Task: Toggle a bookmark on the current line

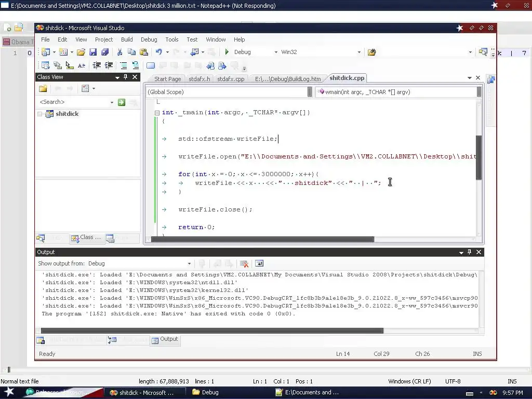Action: 151,65
